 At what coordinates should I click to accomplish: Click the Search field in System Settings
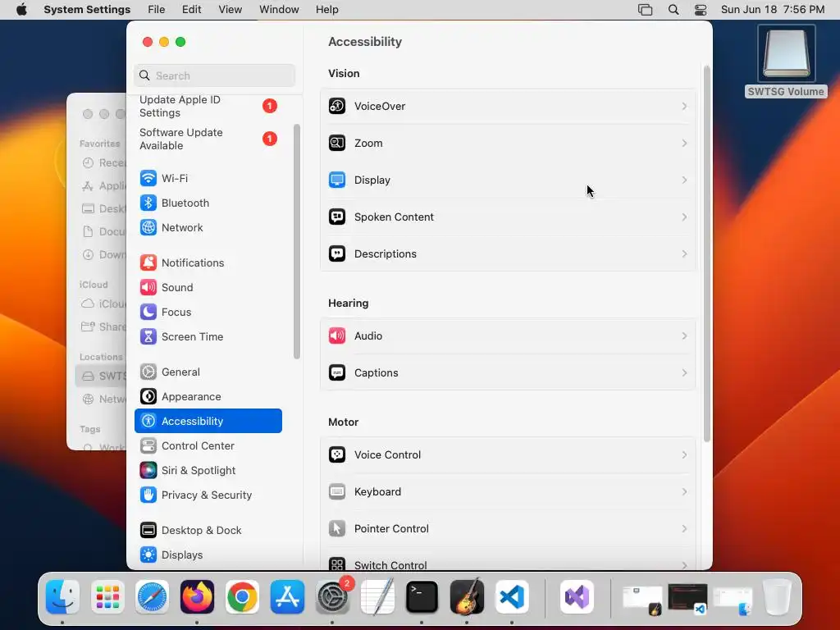point(214,75)
